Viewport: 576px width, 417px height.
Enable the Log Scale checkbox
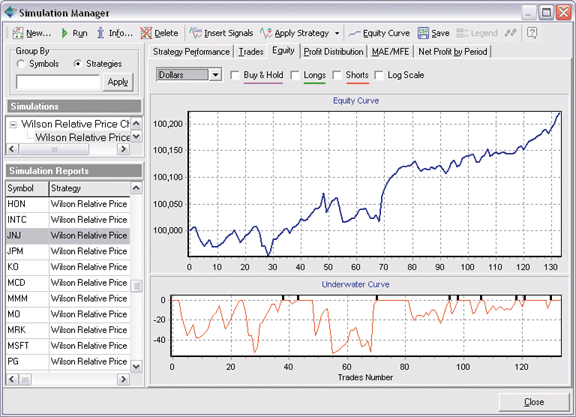point(379,75)
